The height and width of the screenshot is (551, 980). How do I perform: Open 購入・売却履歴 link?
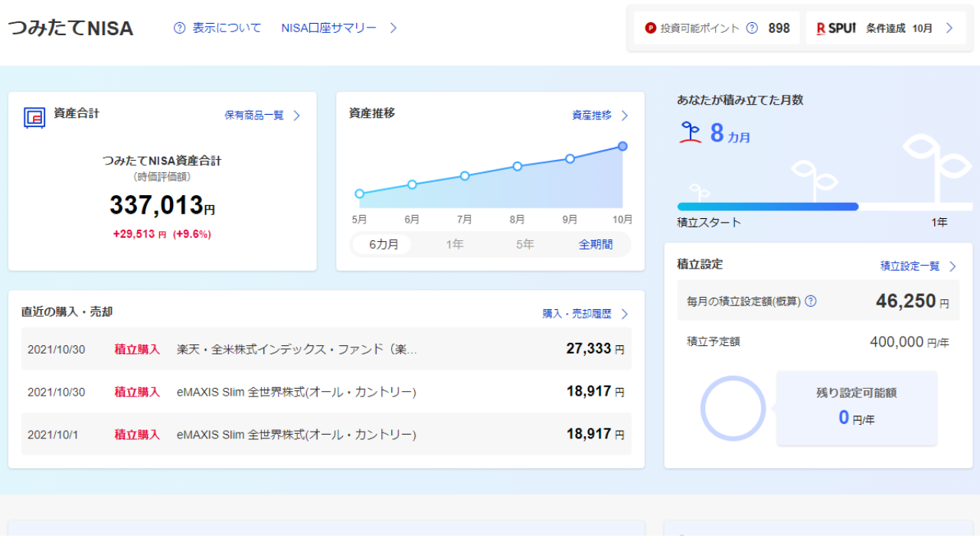click(x=577, y=314)
